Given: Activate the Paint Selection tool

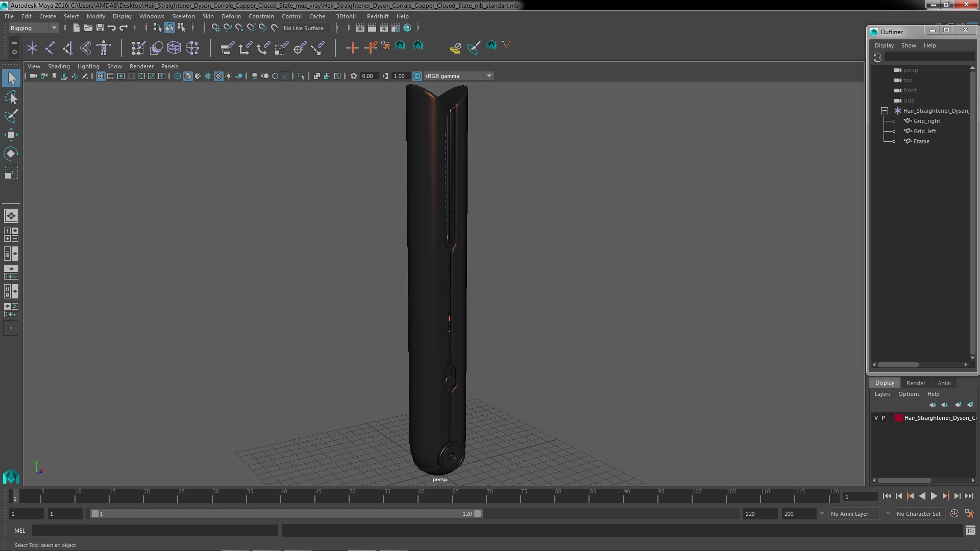Looking at the screenshot, I should pyautogui.click(x=11, y=116).
